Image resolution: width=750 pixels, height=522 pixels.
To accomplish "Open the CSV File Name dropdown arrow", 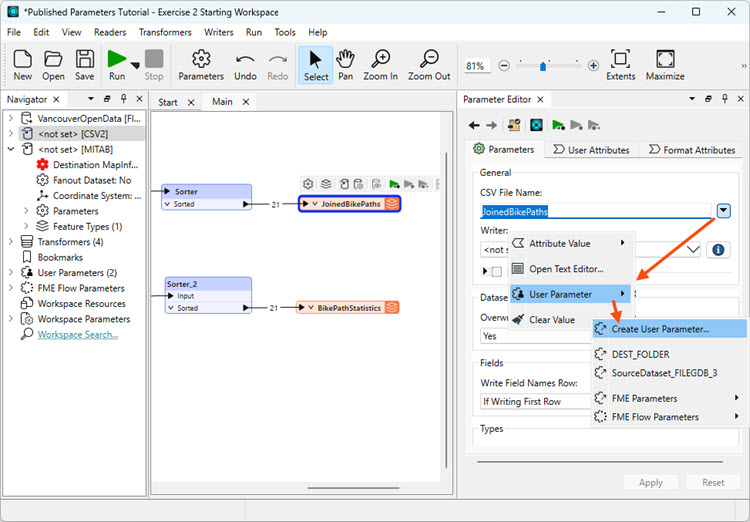I will pyautogui.click(x=723, y=211).
